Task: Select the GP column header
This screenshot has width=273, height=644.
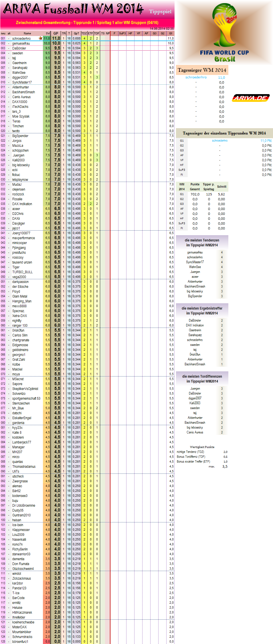Action: coord(56,33)
